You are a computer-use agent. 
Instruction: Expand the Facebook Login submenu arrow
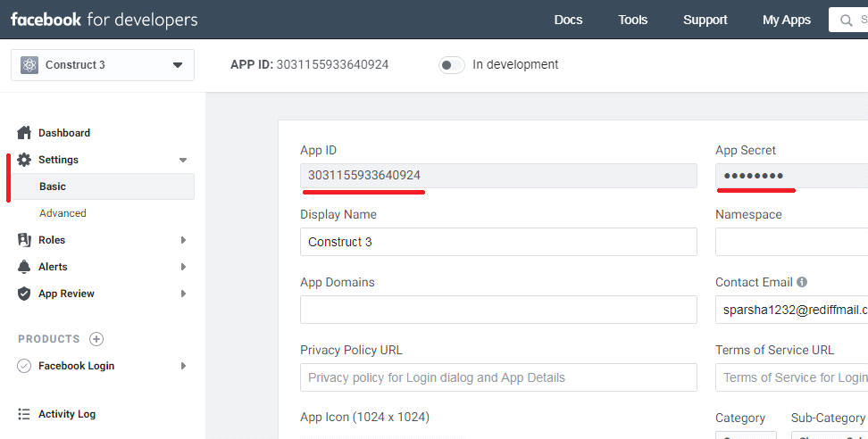(183, 366)
